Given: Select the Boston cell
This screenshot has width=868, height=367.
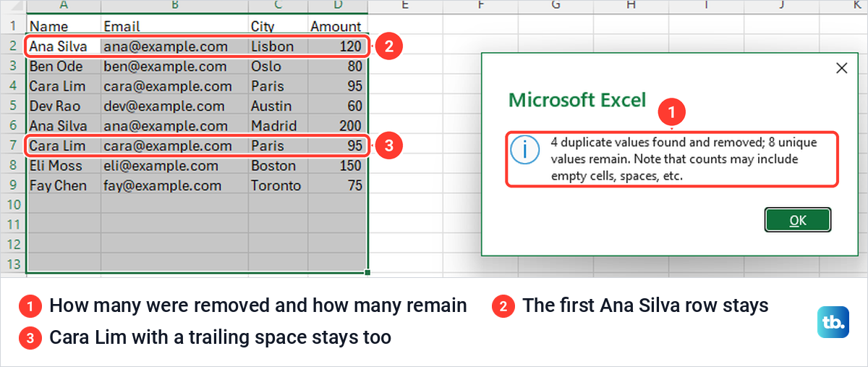Looking at the screenshot, I should [278, 166].
